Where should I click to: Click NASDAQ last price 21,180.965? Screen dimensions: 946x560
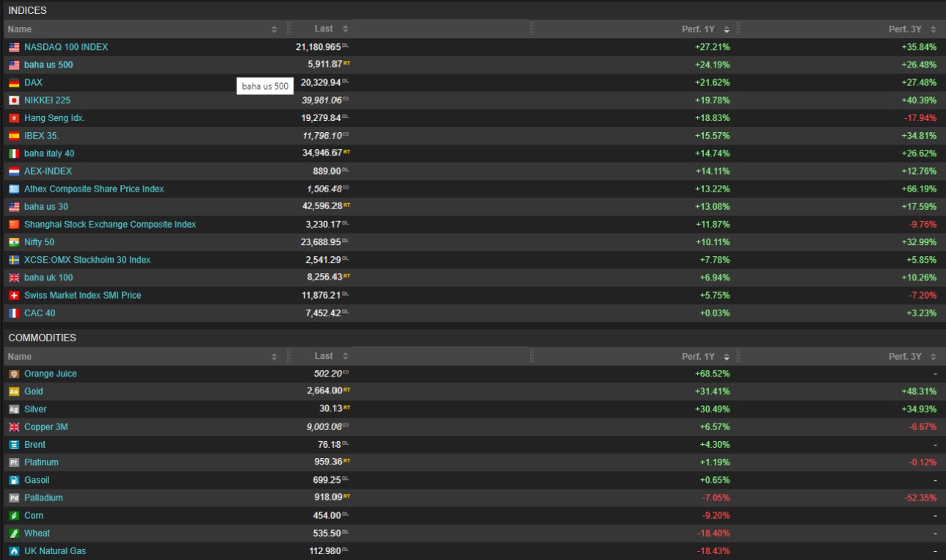point(318,47)
